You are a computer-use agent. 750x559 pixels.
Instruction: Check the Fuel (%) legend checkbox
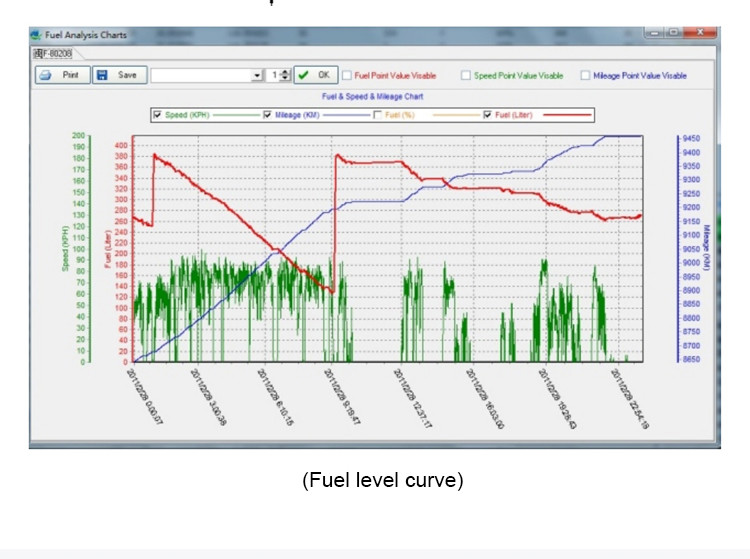point(377,115)
